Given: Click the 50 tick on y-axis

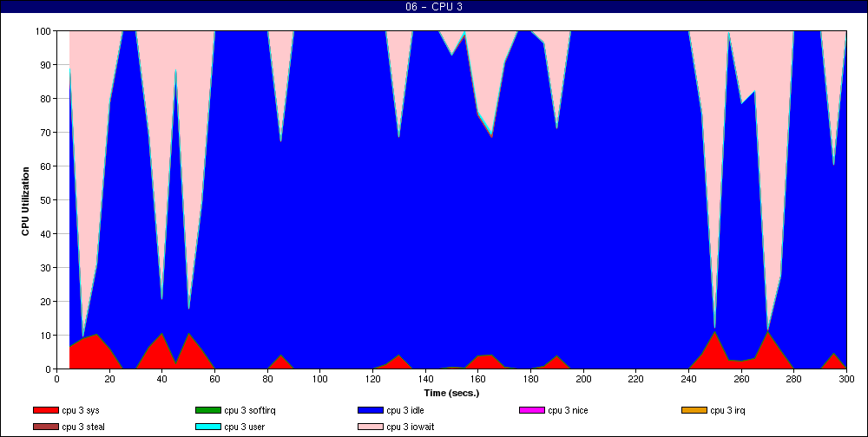Looking at the screenshot, I should point(46,200).
